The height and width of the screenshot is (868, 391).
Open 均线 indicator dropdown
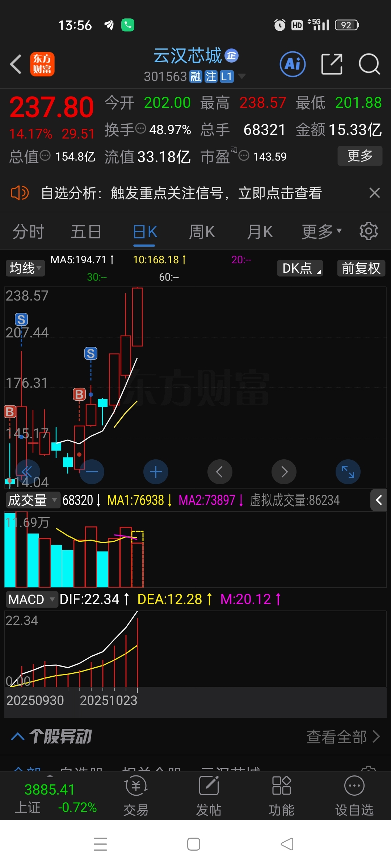coord(25,268)
